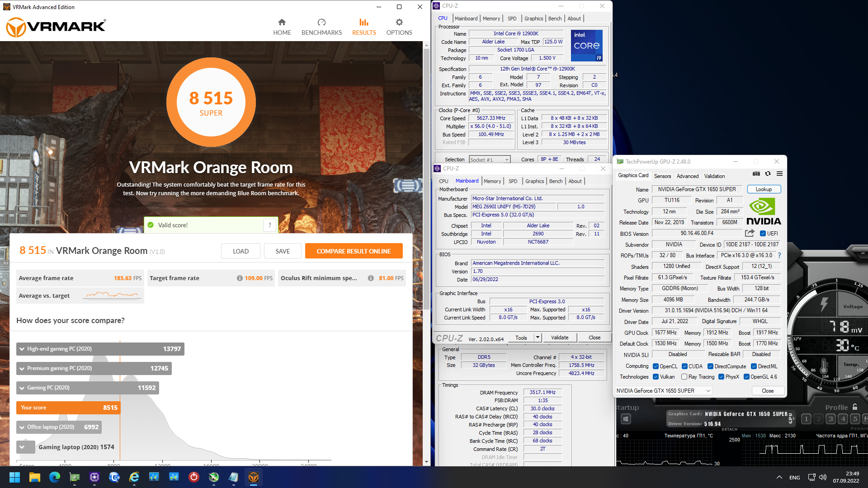
Task: Open Socket #1 selection dropdown in CPU-Z
Action: [x=490, y=160]
